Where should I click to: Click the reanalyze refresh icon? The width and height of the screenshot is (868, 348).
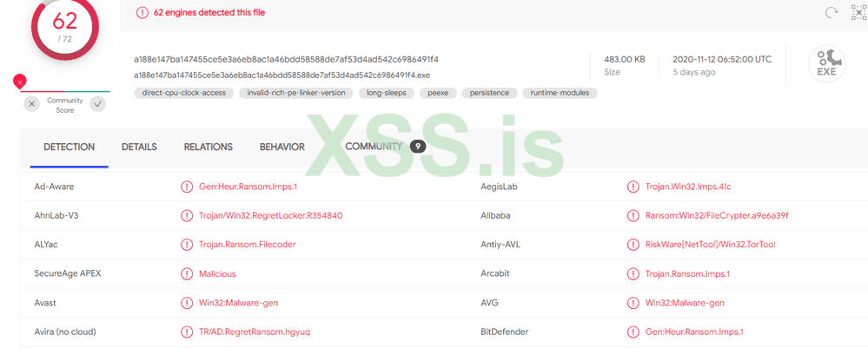[x=831, y=13]
